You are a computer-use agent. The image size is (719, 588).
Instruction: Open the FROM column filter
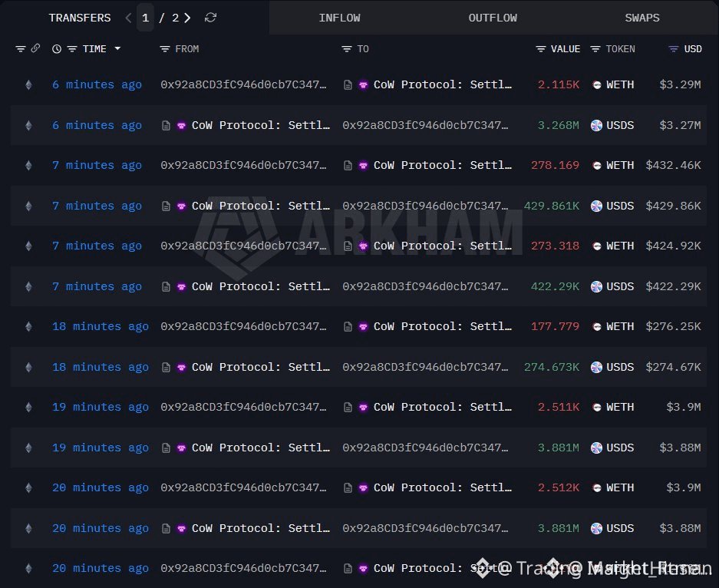(165, 49)
